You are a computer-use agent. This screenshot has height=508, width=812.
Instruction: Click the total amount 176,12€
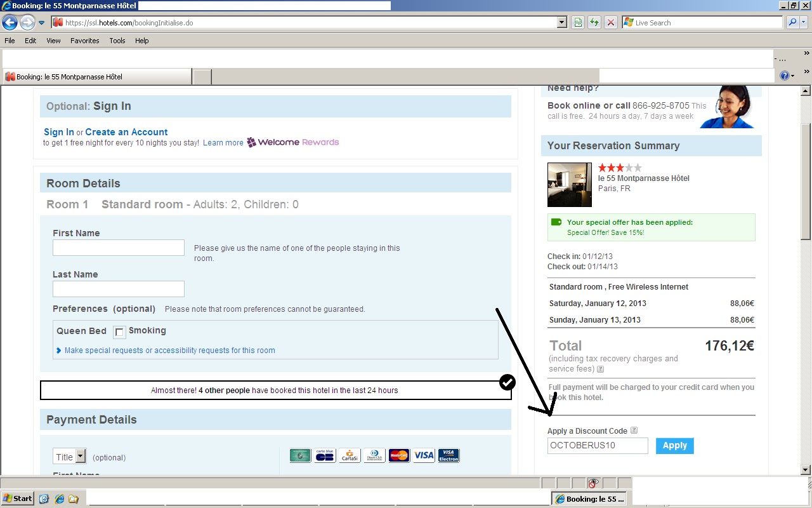point(730,345)
